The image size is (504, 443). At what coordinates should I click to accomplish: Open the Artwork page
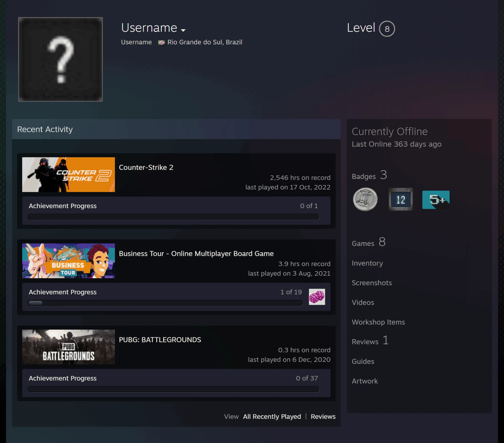pos(365,381)
